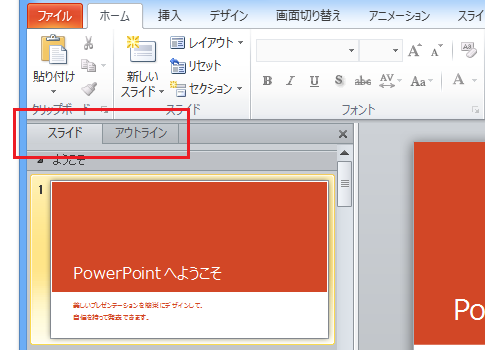Open the レイアウト layout dropdown
Screen dimensions: 485x360
207,43
